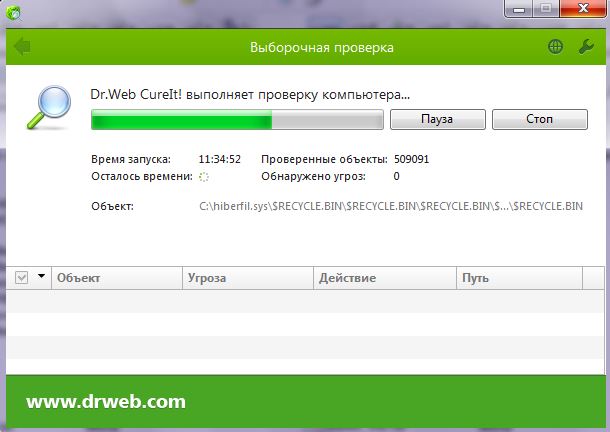
Task: Click the back arrow in green header
Action: point(22,47)
